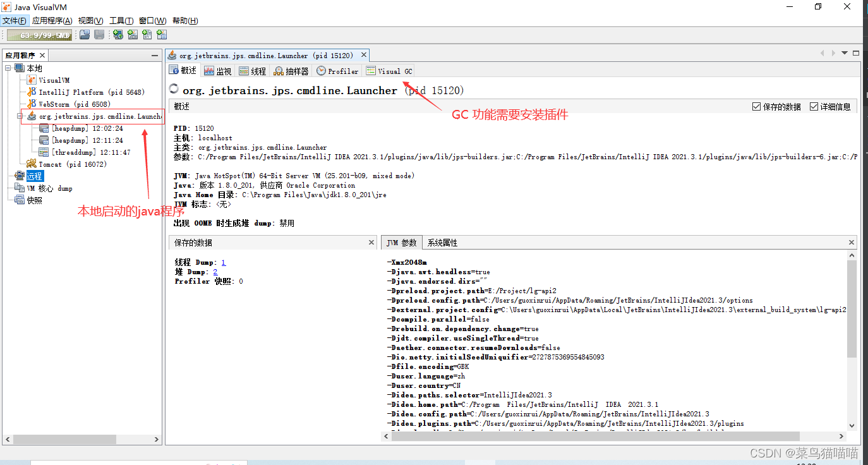The image size is (868, 465).
Task: Click the applications panel horizontal scrollbar
Action: [82, 439]
